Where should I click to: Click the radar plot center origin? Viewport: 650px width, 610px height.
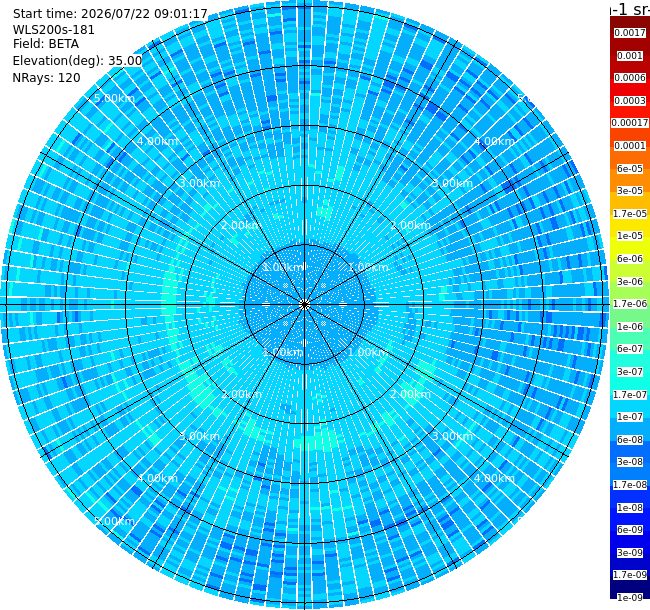point(305,305)
